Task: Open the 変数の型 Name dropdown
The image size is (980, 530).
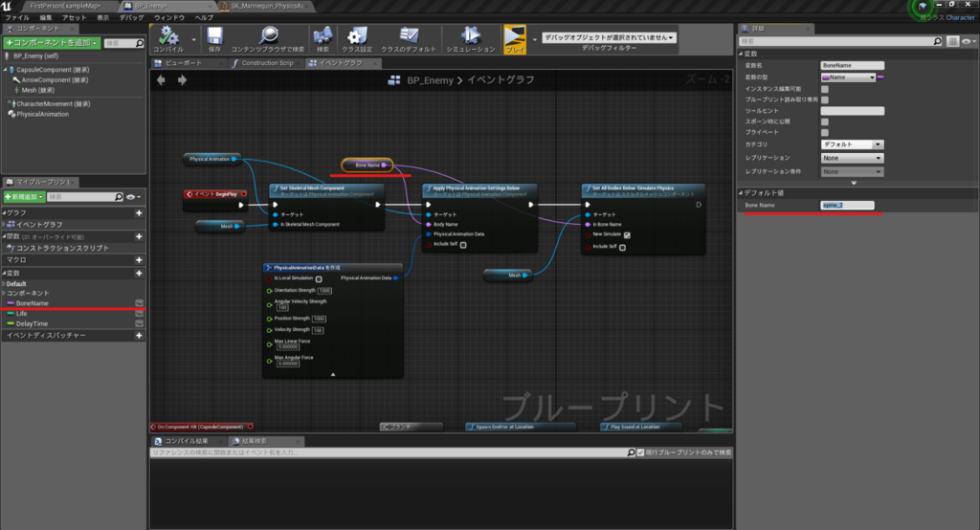Action: pos(848,77)
